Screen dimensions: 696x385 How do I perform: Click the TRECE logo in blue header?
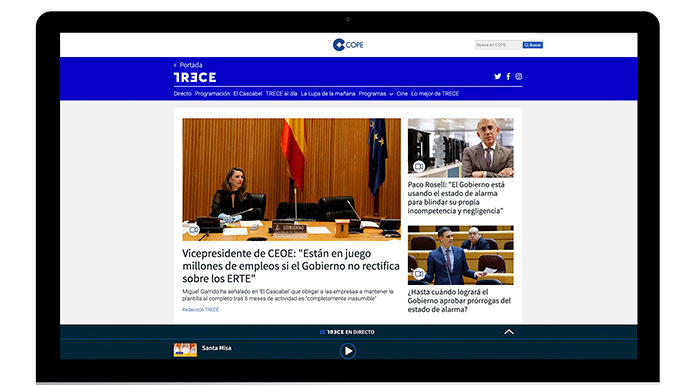pyautogui.click(x=195, y=77)
